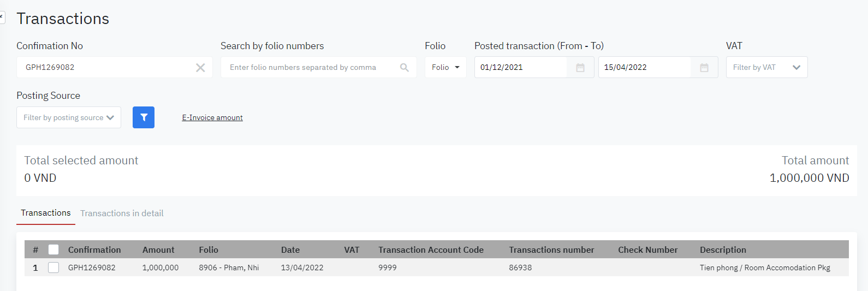Open the Folio dropdown

[x=445, y=67]
